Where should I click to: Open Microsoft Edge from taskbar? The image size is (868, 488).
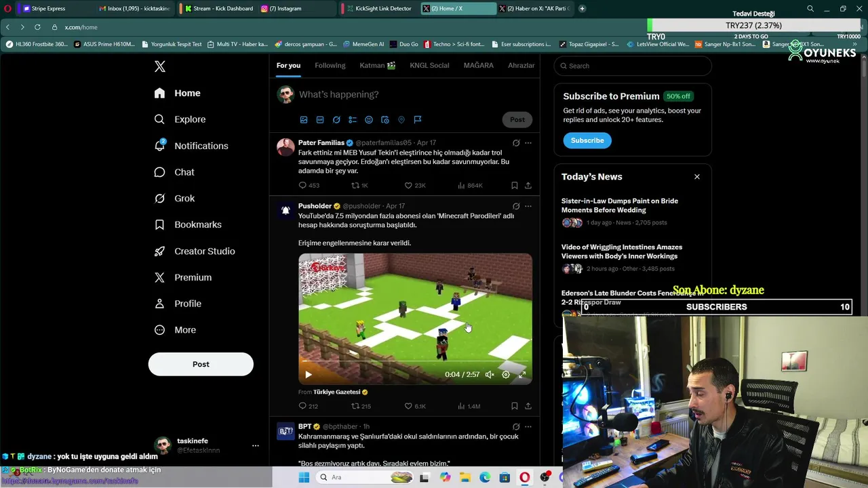(x=485, y=477)
